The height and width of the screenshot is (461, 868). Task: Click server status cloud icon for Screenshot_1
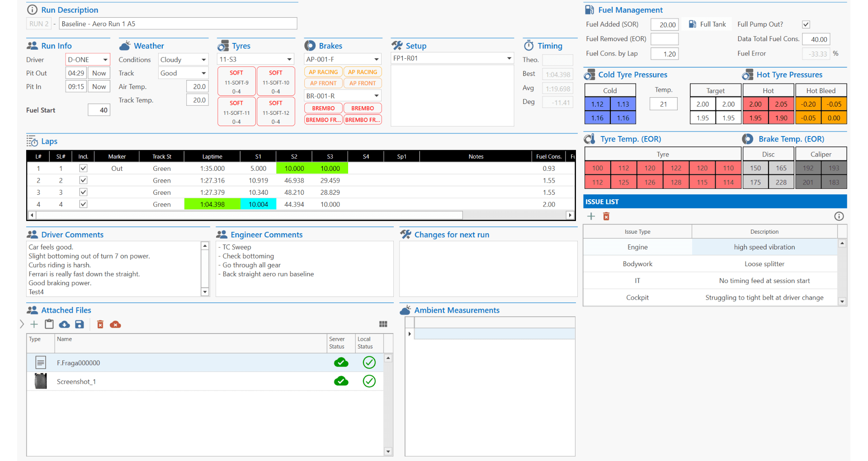pos(341,381)
